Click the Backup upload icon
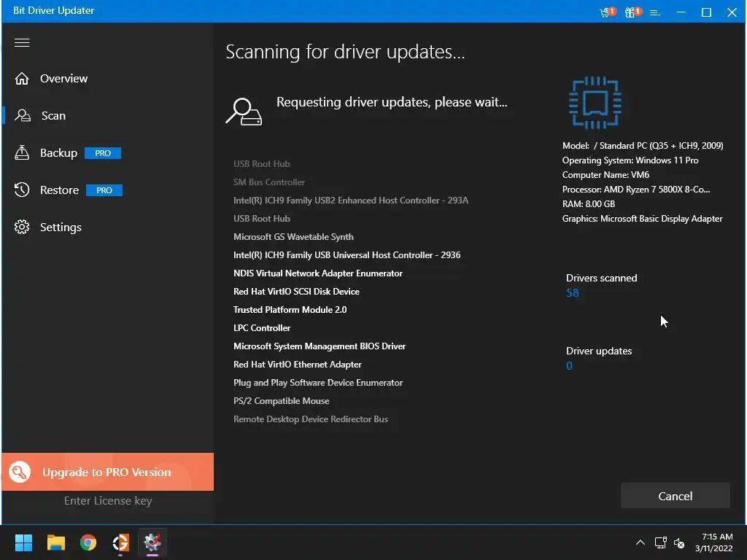The image size is (747, 560). (22, 152)
